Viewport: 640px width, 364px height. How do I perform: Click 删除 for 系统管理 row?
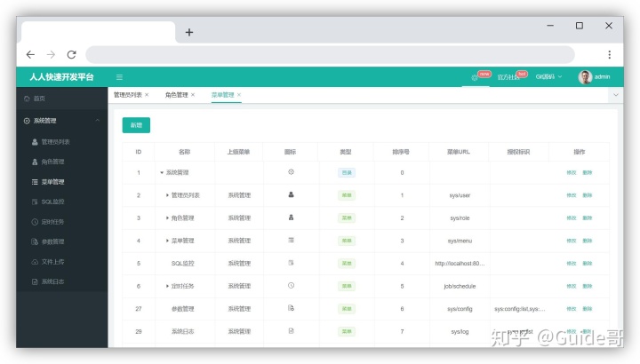click(x=588, y=173)
